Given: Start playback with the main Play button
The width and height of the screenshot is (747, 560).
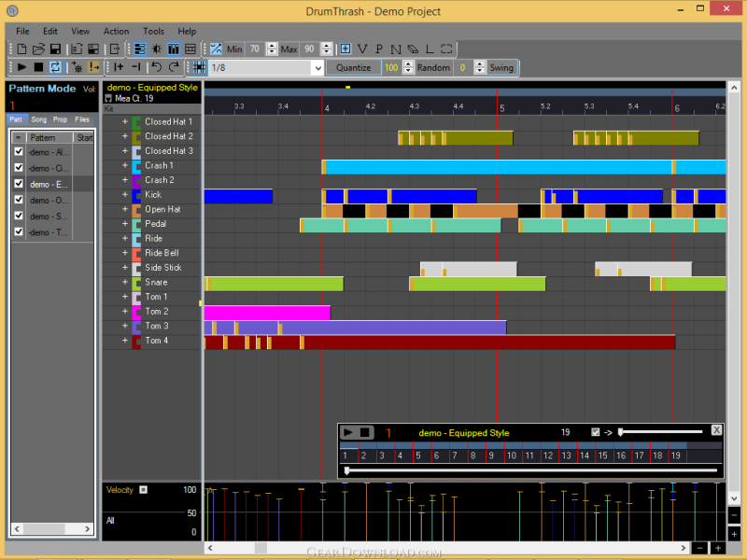Looking at the screenshot, I should [x=21, y=67].
